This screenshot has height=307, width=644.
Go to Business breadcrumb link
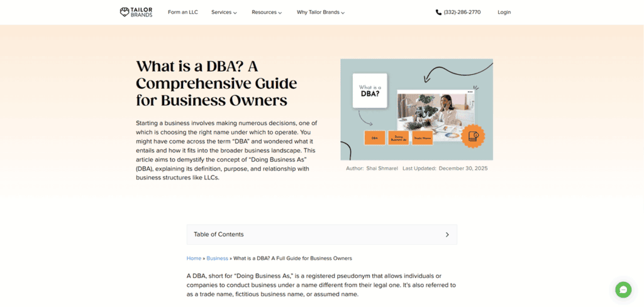tap(217, 259)
